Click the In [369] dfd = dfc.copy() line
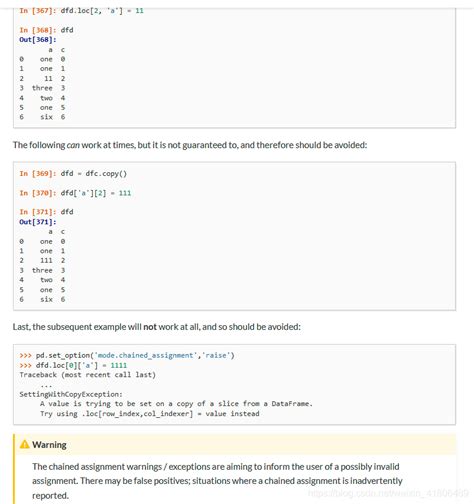 tap(73, 174)
